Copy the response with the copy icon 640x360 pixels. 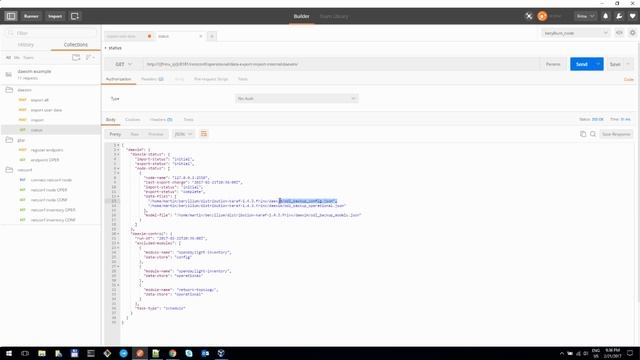(x=583, y=134)
